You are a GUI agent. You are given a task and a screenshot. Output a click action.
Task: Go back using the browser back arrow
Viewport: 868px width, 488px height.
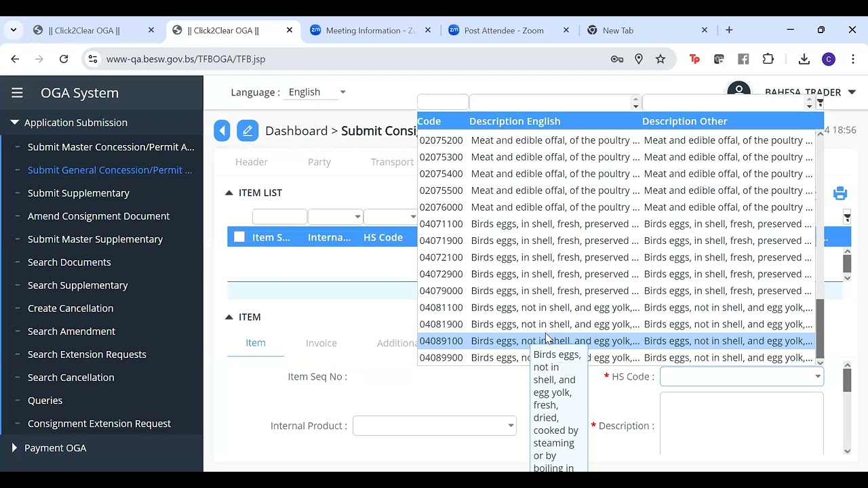15,59
